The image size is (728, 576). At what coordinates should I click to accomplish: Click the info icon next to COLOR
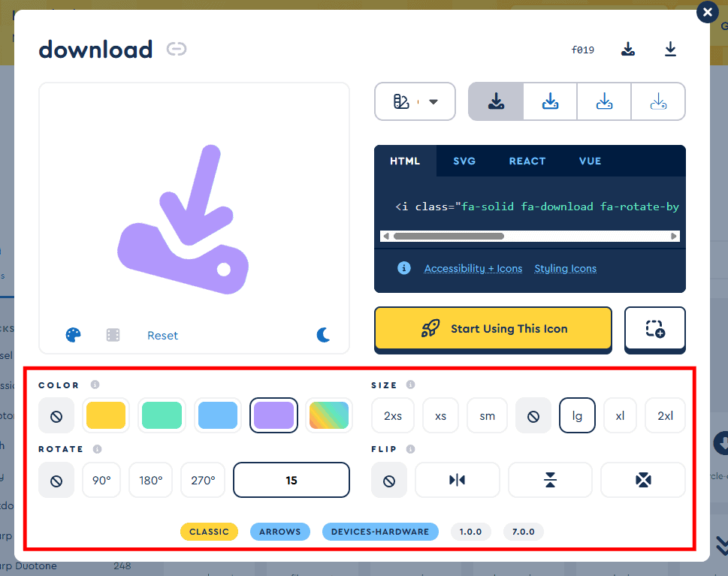(95, 385)
